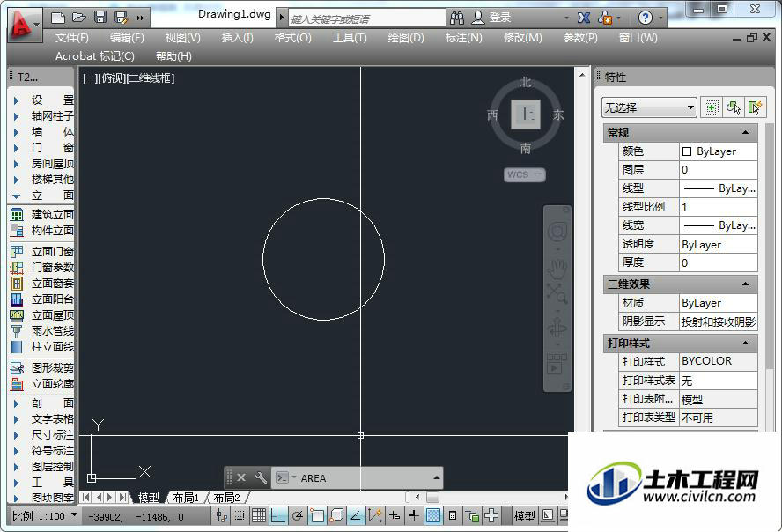782x532 pixels.
Task: Select the 门窗参数 tool
Action: pyautogui.click(x=42, y=267)
